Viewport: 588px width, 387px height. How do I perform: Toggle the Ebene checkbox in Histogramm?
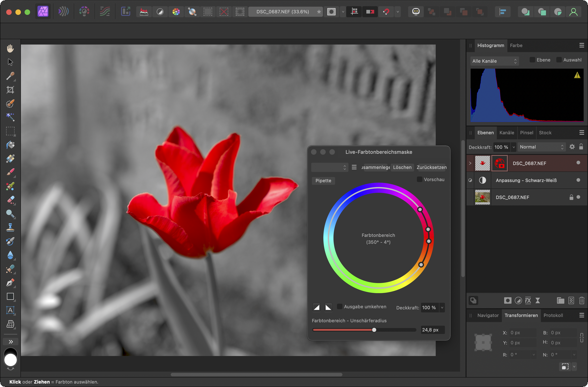point(532,60)
